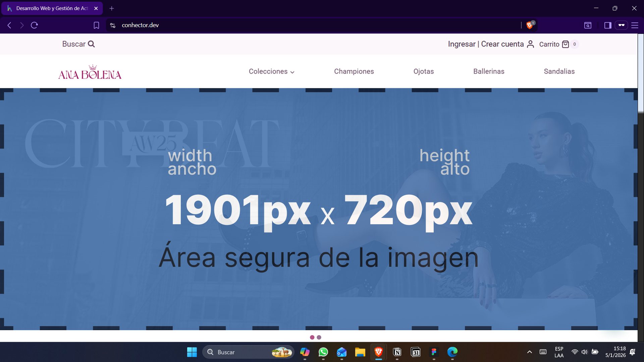
Task: Open the Brave hamburger menu
Action: pyautogui.click(x=635, y=25)
